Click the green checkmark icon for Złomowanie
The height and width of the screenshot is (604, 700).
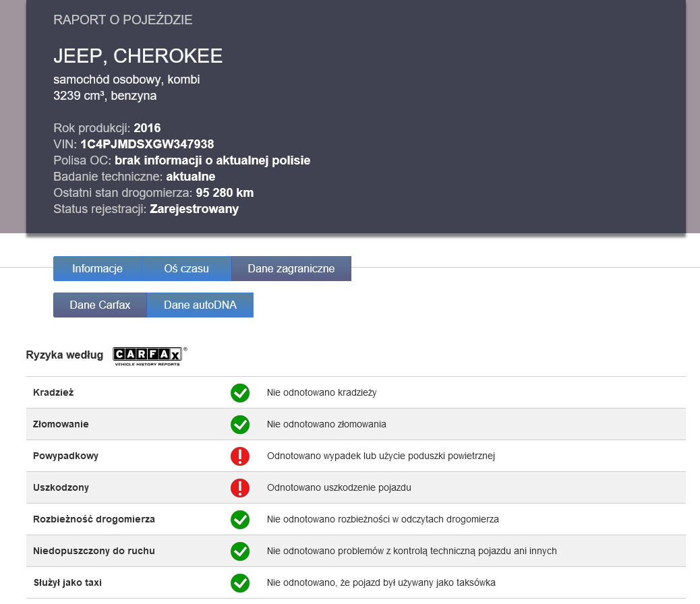(240, 424)
